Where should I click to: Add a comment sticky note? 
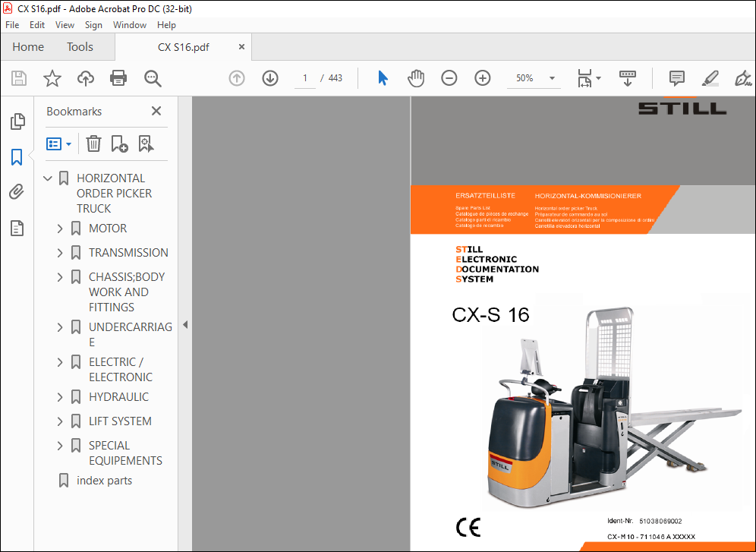[676, 78]
